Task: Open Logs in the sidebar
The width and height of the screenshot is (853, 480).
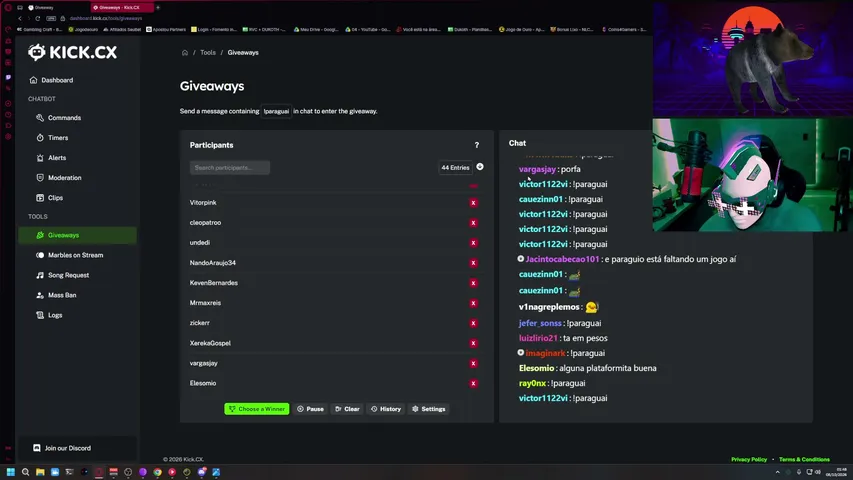Action: click(49, 315)
